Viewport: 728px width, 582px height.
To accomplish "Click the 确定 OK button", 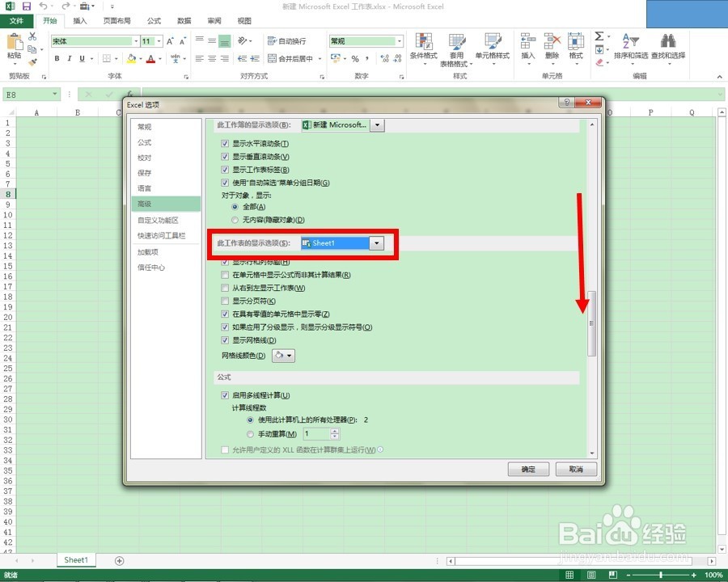I will [x=528, y=469].
